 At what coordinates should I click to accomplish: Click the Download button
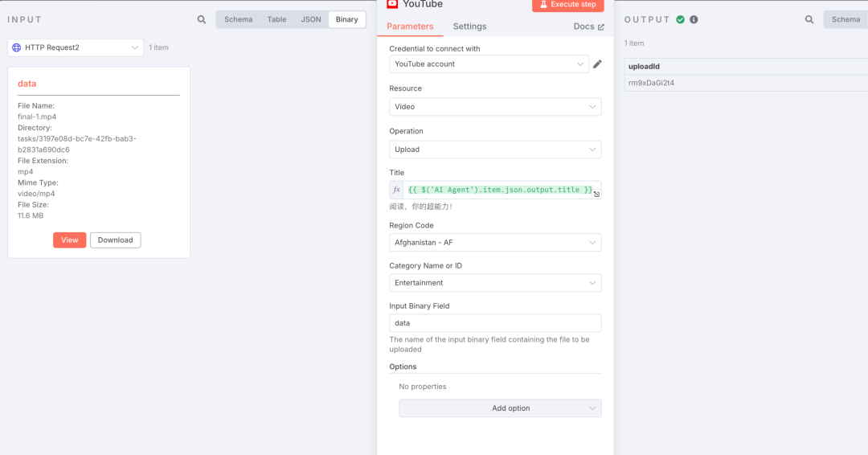coord(115,240)
